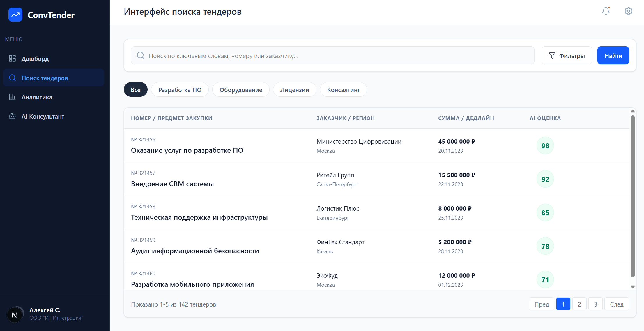644x331 pixels.
Task: Select the Все category chip
Action: click(x=136, y=90)
